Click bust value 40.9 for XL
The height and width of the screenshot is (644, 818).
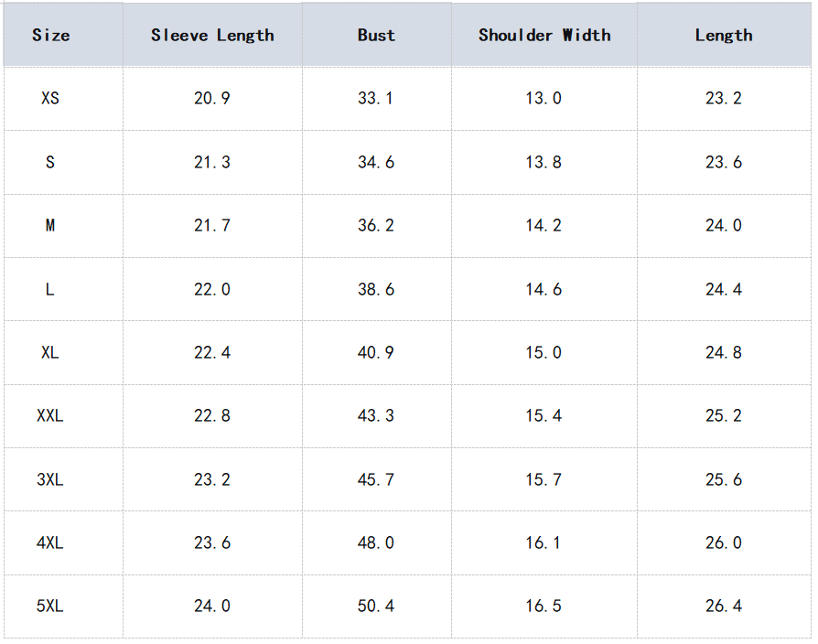[376, 352]
